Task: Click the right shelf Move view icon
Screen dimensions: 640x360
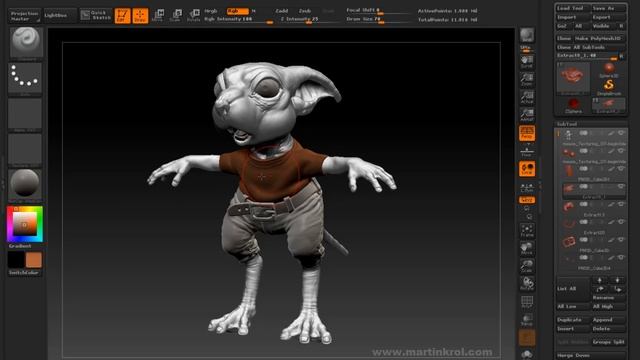Action: pyautogui.click(x=527, y=249)
